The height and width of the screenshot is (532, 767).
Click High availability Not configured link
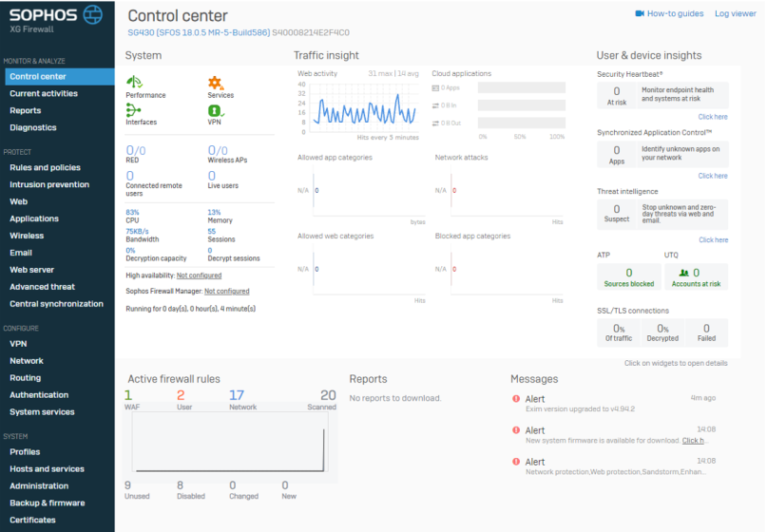(199, 275)
